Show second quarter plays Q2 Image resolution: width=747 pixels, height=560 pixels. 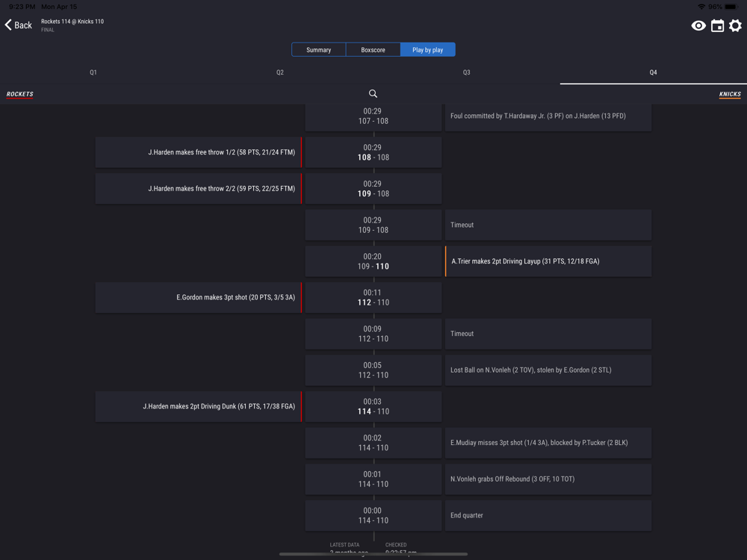pos(280,72)
